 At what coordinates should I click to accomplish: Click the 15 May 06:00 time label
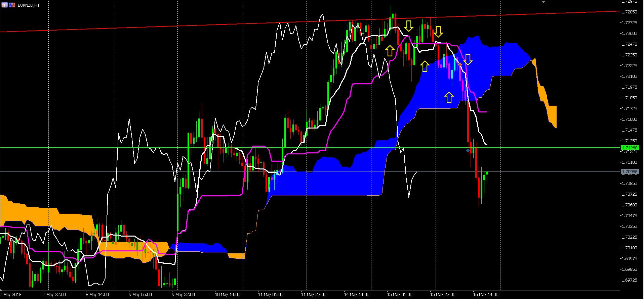click(399, 295)
